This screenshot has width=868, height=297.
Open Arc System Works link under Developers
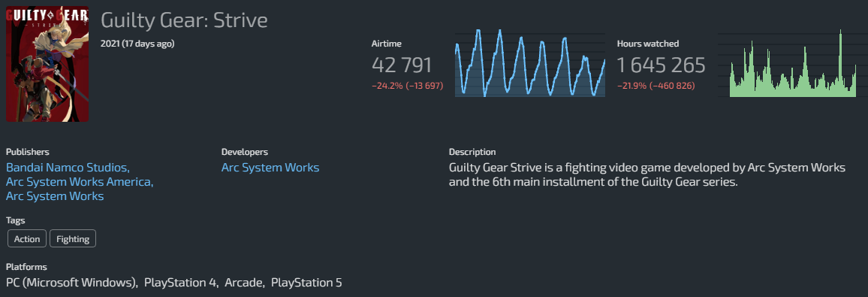point(270,168)
